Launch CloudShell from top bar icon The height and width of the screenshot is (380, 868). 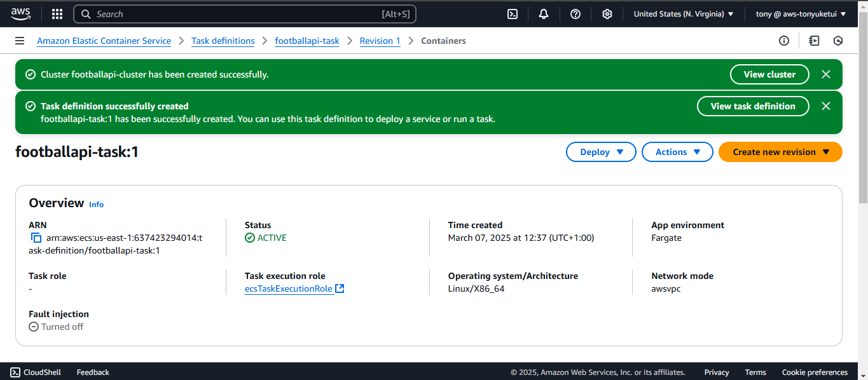(513, 14)
